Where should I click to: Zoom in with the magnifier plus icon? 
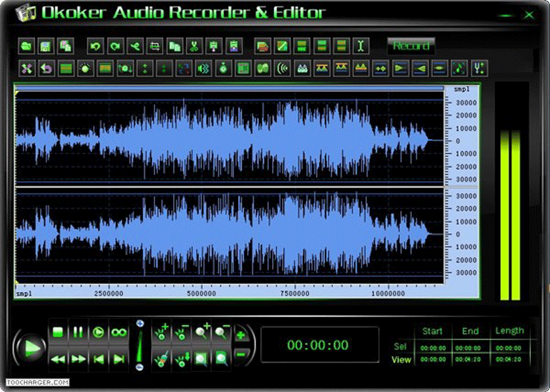(x=202, y=332)
